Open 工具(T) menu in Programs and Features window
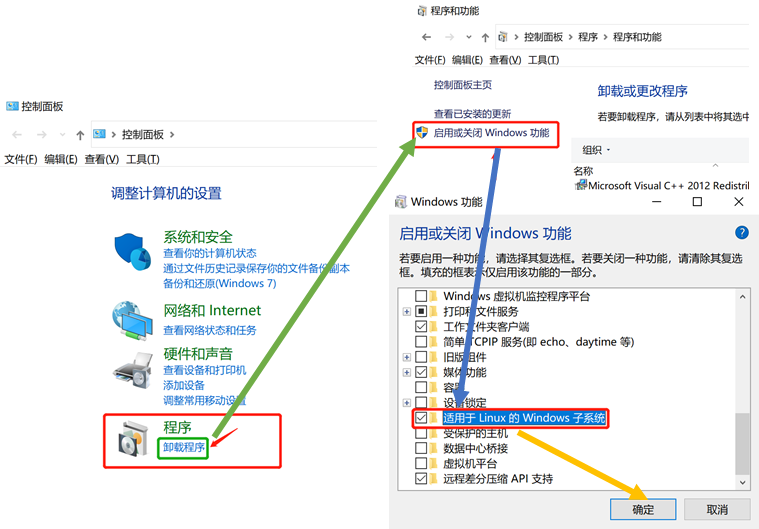 (544, 60)
